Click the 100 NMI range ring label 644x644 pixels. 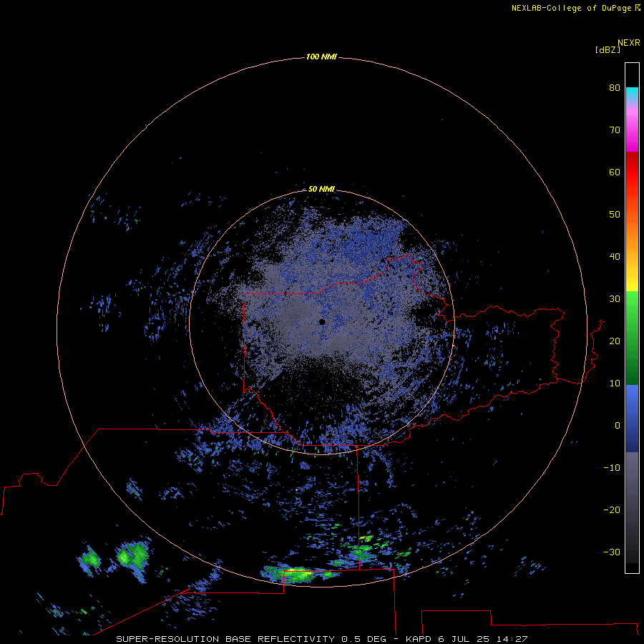click(321, 57)
